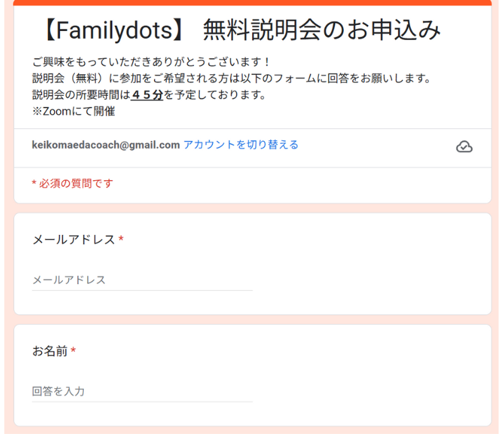Click the ※Zoomにて開催 line
504x434 pixels.
pyautogui.click(x=74, y=111)
